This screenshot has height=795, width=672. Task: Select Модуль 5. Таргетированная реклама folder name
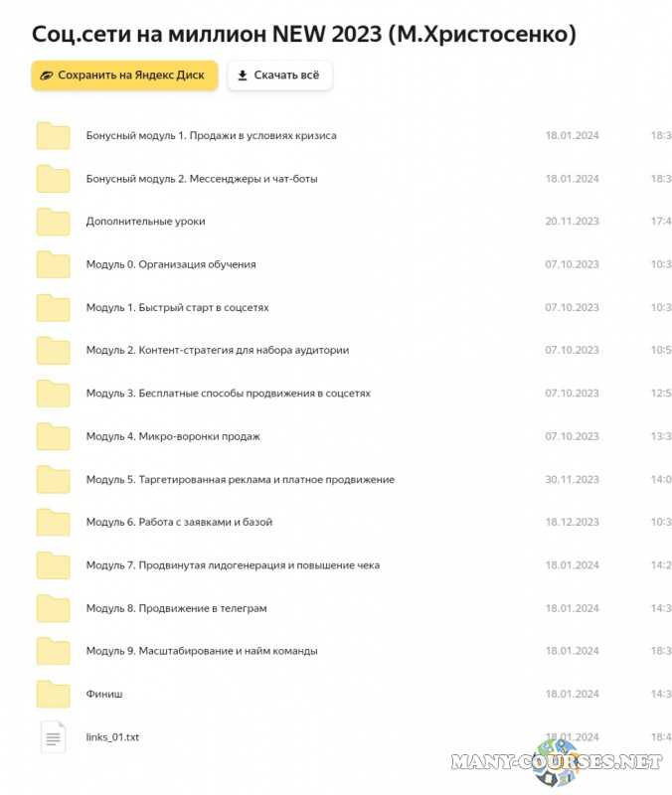240,479
